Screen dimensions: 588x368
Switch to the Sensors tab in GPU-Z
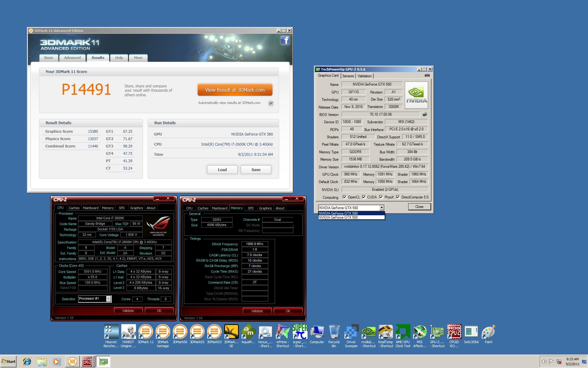(x=348, y=76)
